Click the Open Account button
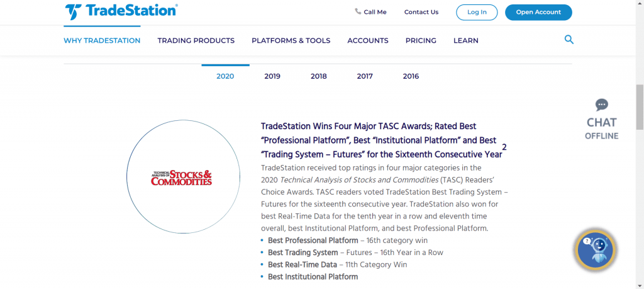Screen dimensions: 644x289 pyautogui.click(x=538, y=13)
